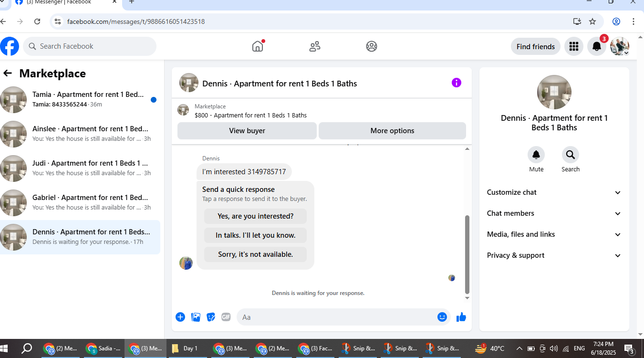Screen dimensions: 644x358
Task: Click the View buyer button
Action: [247, 131]
